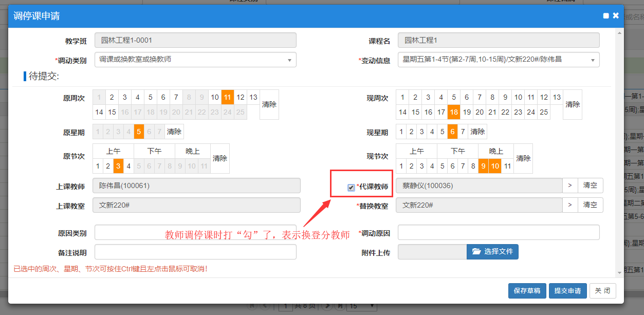Submit the form with 提交申请
This screenshot has height=315, width=644.
tap(567, 291)
